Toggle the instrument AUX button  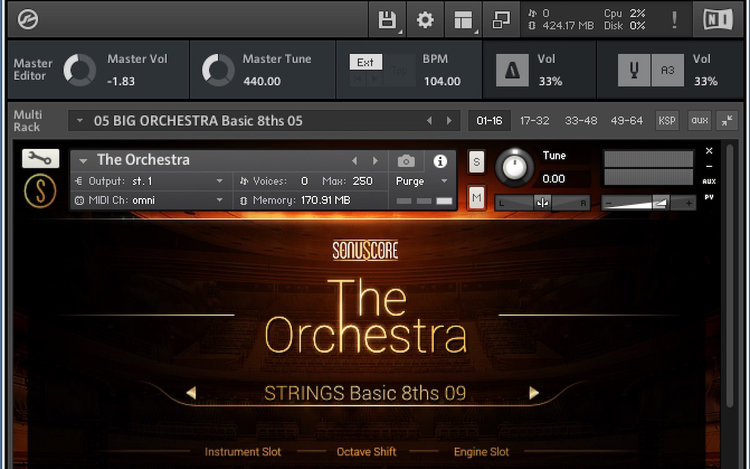point(709,182)
